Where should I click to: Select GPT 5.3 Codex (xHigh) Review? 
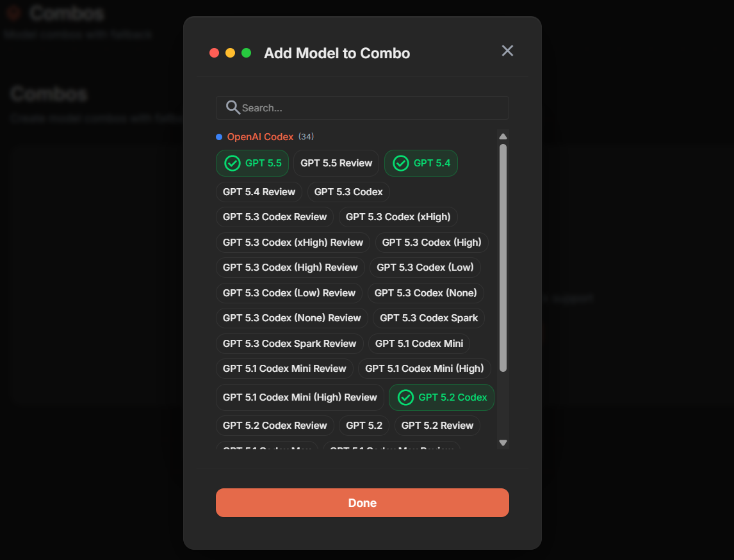[x=293, y=243]
